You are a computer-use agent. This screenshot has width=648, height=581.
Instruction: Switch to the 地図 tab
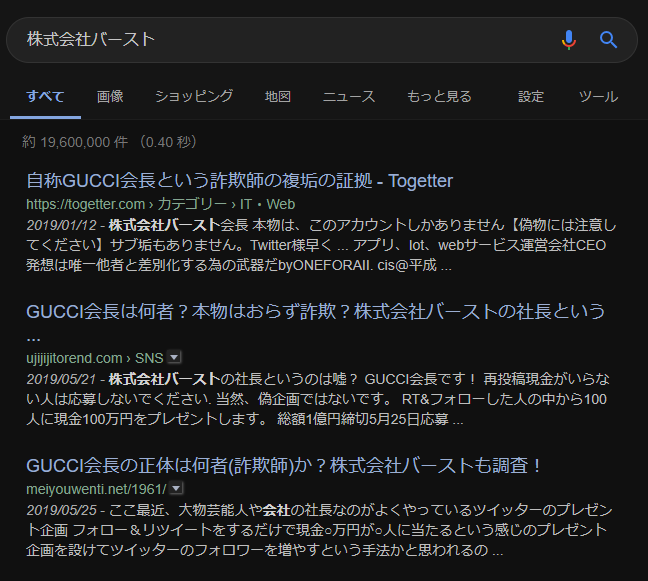(x=278, y=97)
